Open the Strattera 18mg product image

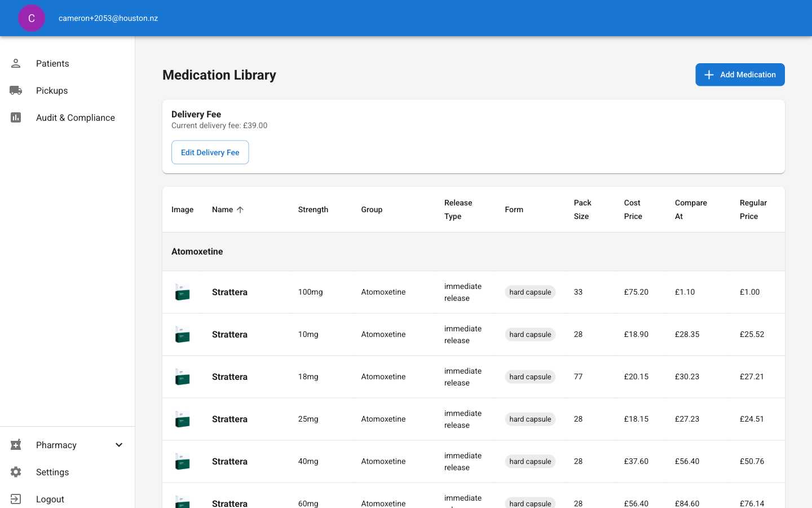pos(182,376)
